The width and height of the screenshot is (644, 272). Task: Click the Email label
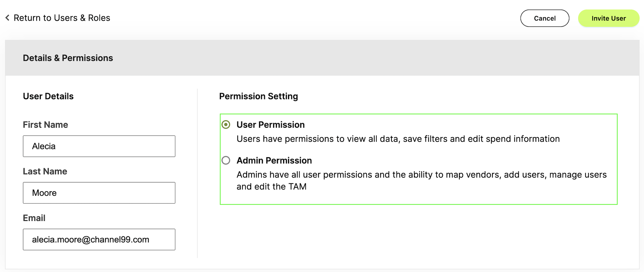coord(34,218)
